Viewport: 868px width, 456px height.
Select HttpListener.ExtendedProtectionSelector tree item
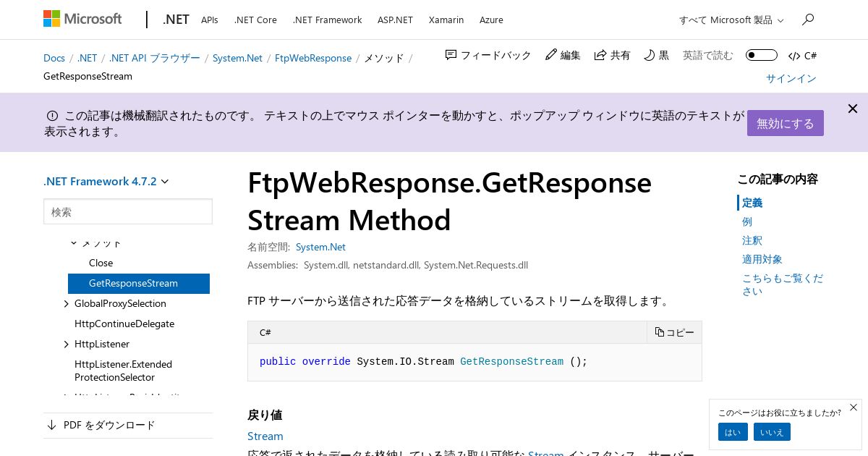pyautogui.click(x=123, y=371)
